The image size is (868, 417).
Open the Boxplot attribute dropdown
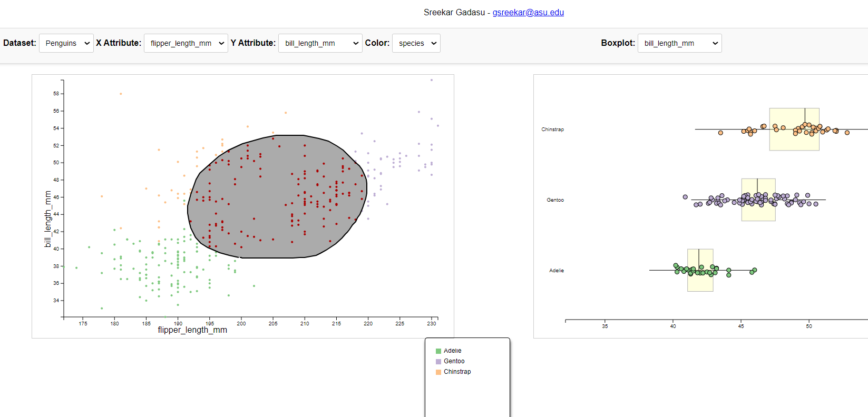tap(679, 43)
